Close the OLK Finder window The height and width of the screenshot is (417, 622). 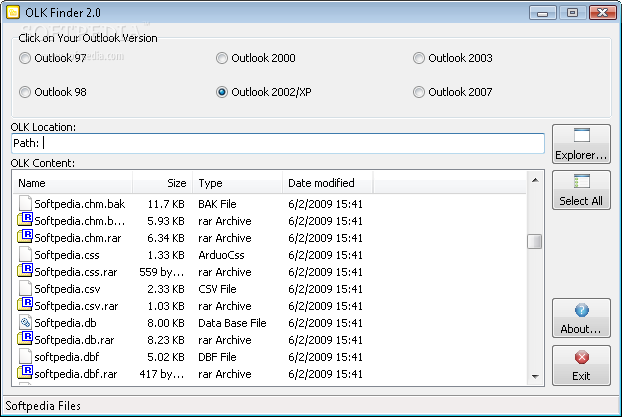pyautogui.click(x=603, y=13)
